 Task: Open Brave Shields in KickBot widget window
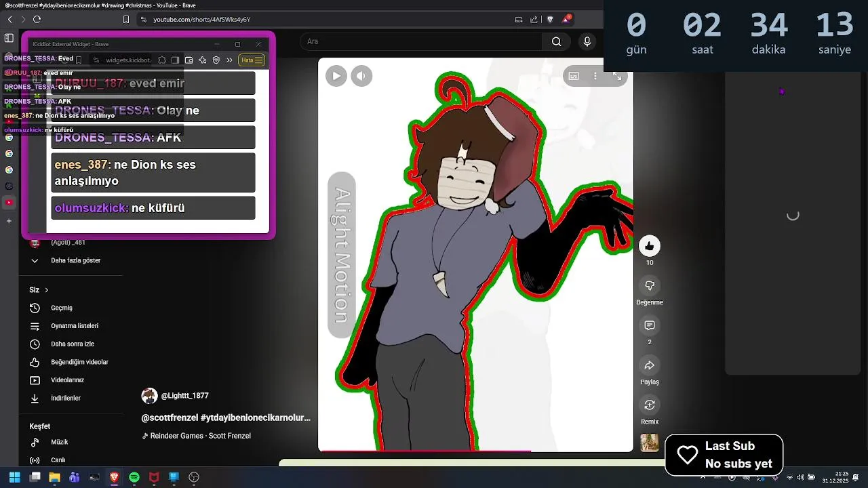coord(216,60)
